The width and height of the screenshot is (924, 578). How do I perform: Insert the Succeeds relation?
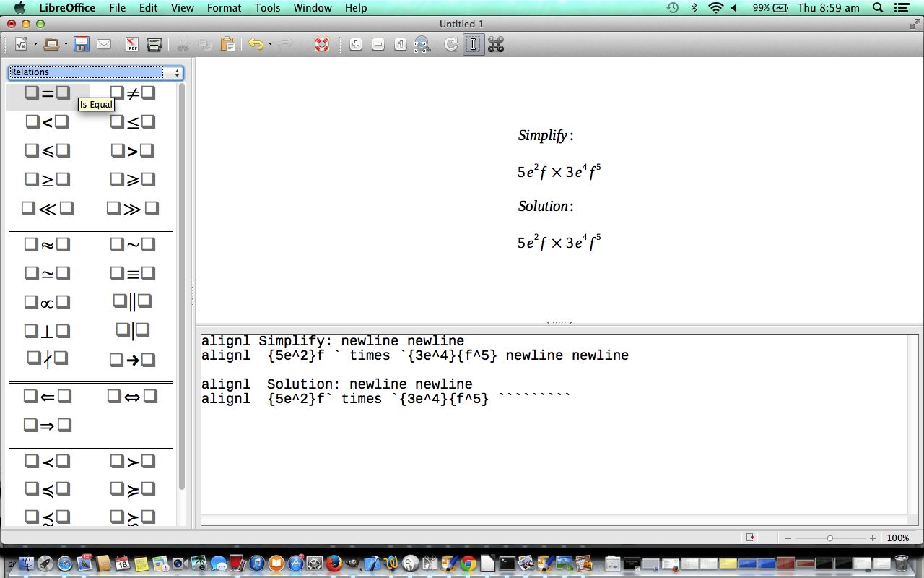coord(133,462)
